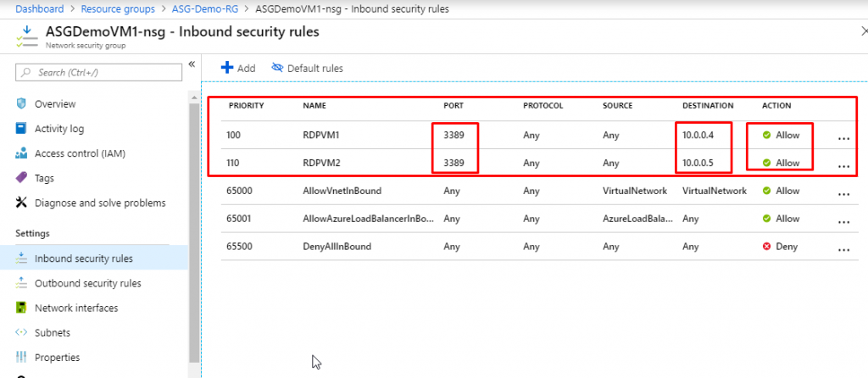Open the ellipsis menu for RDPVM1 rule
The width and height of the screenshot is (868, 378).
click(x=843, y=137)
